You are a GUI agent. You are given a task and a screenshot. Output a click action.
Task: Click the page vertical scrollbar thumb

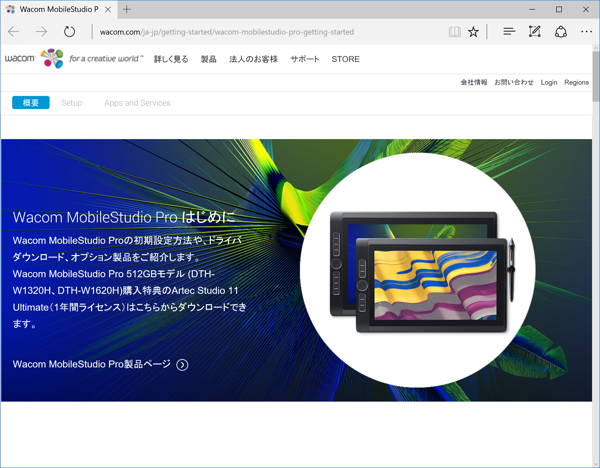click(596, 76)
